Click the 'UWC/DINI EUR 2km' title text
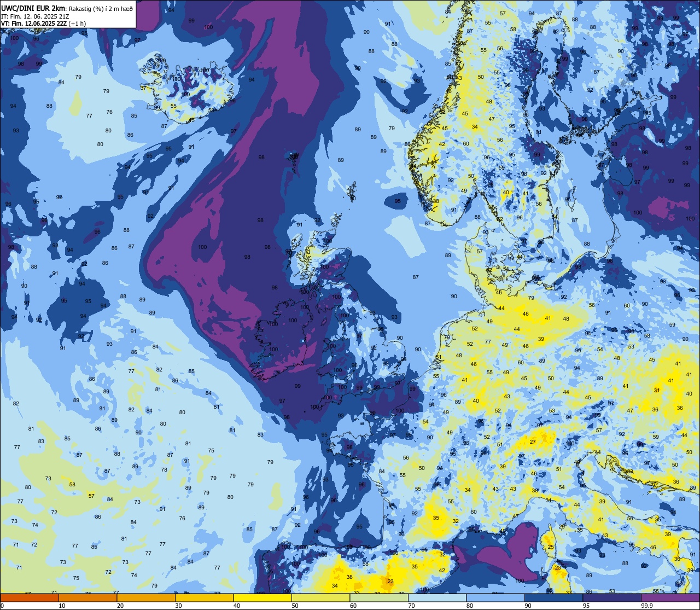 tap(32, 9)
